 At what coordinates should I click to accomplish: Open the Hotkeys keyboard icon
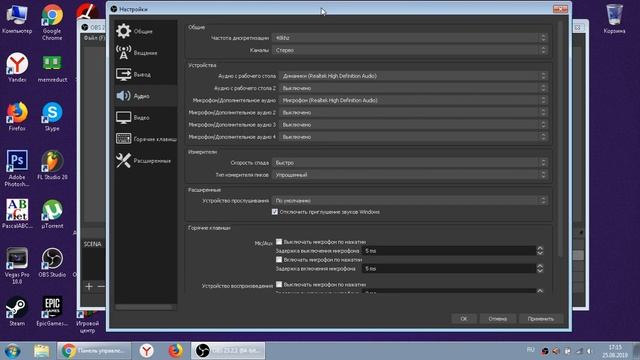coord(123,139)
